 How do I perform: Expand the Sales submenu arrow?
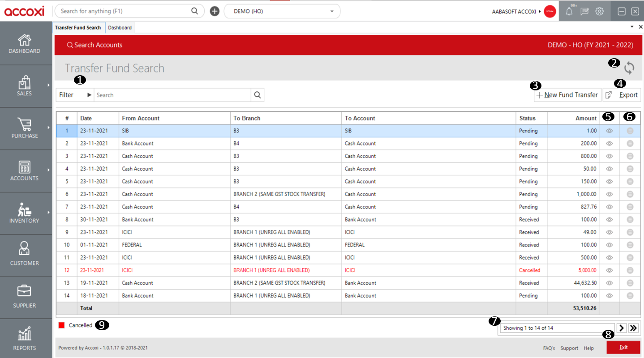(x=48, y=84)
